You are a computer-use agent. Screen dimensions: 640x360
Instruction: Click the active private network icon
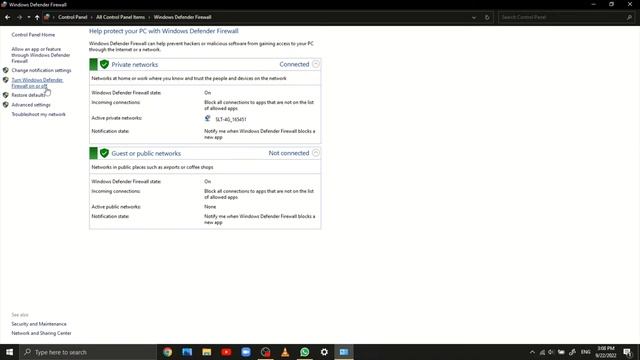[207, 118]
